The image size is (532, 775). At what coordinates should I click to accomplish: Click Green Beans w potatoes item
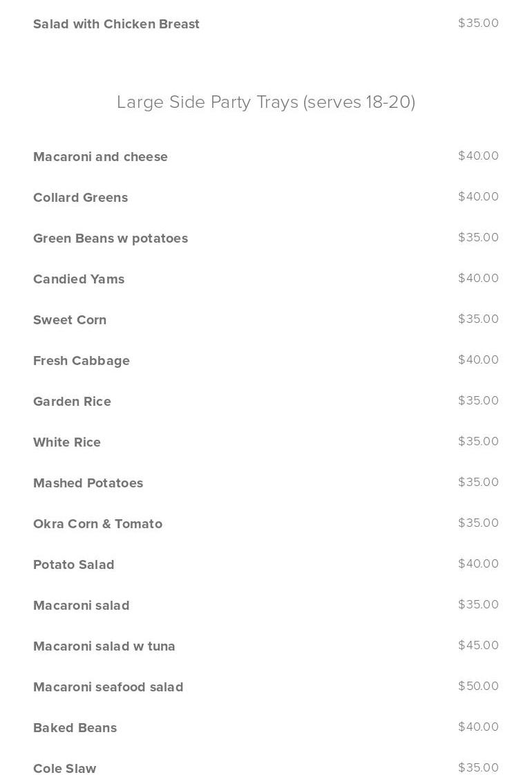[x=111, y=239]
